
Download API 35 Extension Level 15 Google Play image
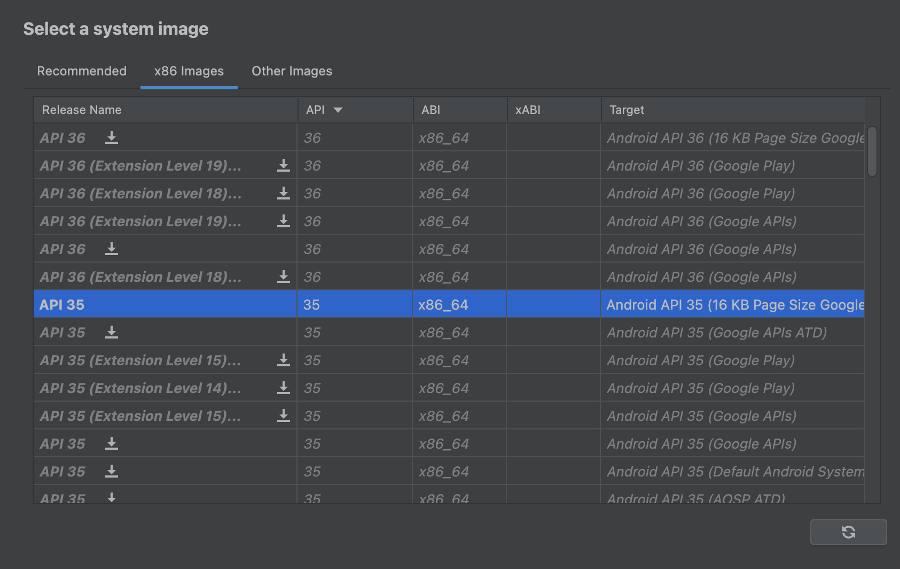284,360
